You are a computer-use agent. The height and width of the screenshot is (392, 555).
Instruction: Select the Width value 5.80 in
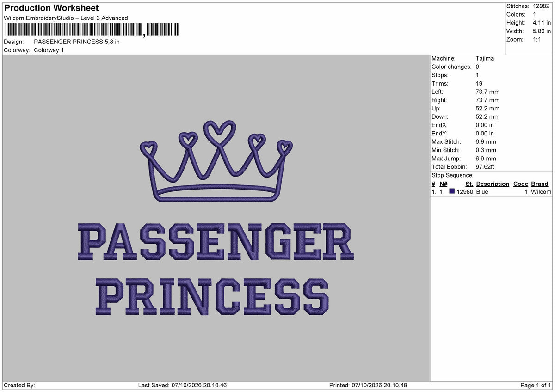click(542, 31)
